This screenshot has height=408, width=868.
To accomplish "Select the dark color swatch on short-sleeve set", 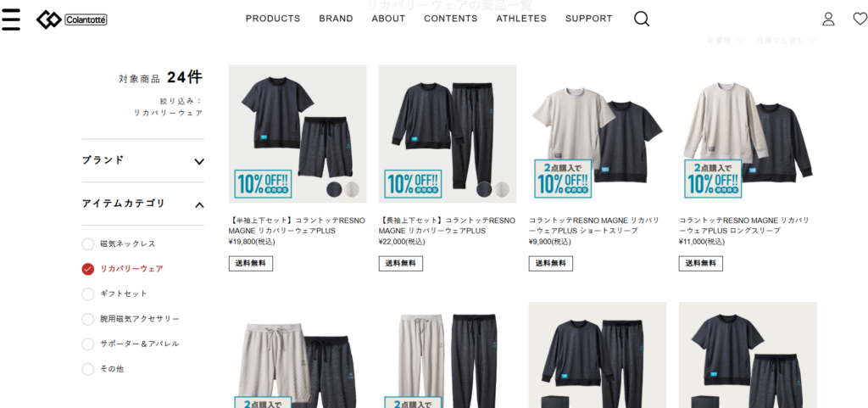I will pos(334,189).
